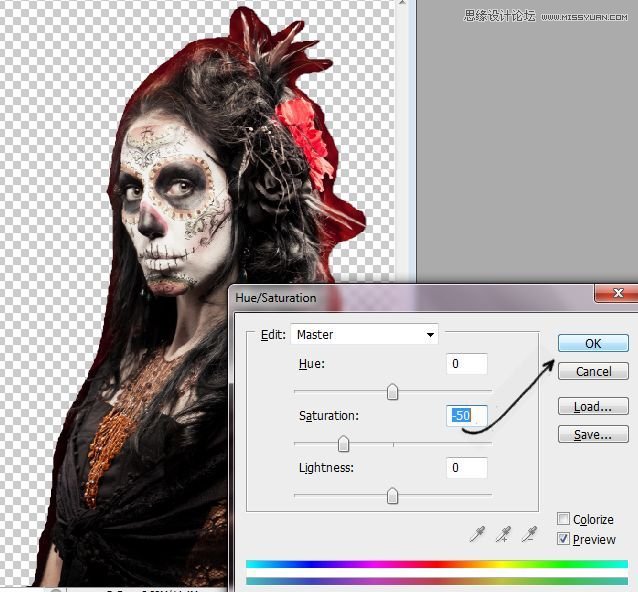Select the add-to-sample eyedropper
Screen dimensions: 638x592
503,534
